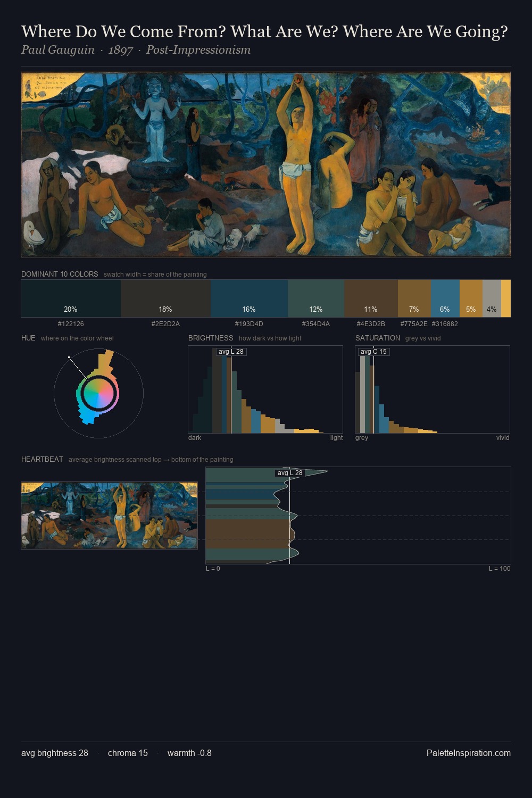Open the PaletteInspiration.com link
The width and height of the screenshot is (532, 798).
click(469, 753)
